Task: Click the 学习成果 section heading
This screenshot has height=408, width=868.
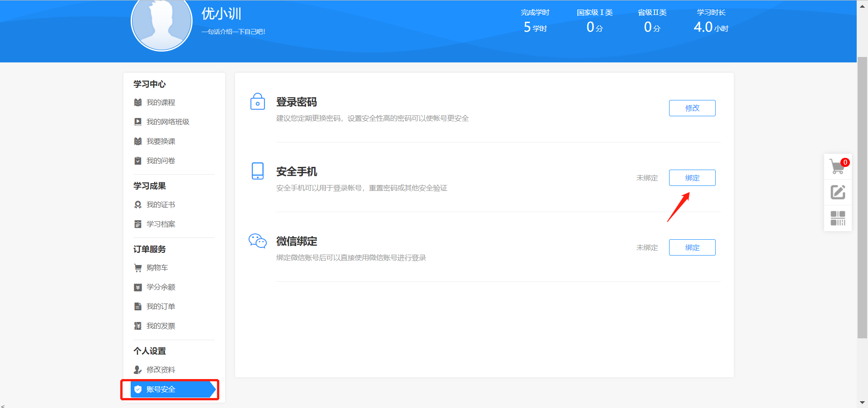Action: [150, 186]
